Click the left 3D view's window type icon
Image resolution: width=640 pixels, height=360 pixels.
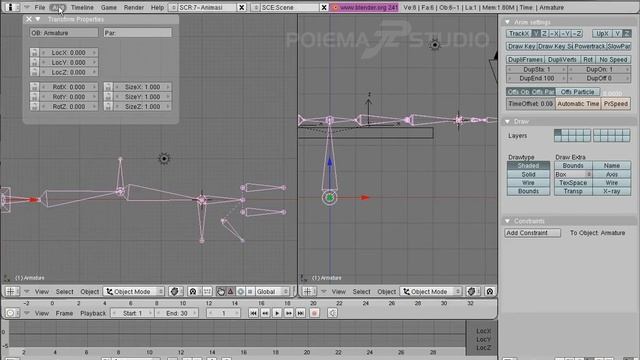point(11,291)
